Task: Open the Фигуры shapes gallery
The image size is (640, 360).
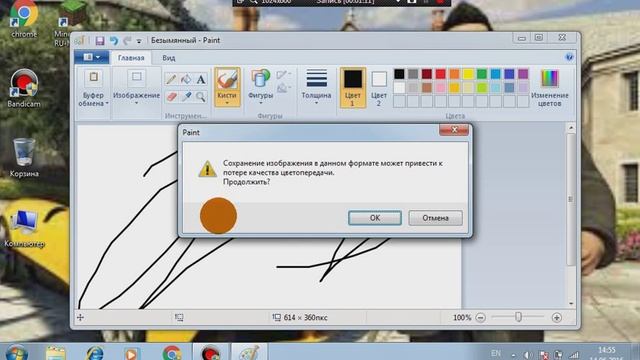Action: point(260,87)
